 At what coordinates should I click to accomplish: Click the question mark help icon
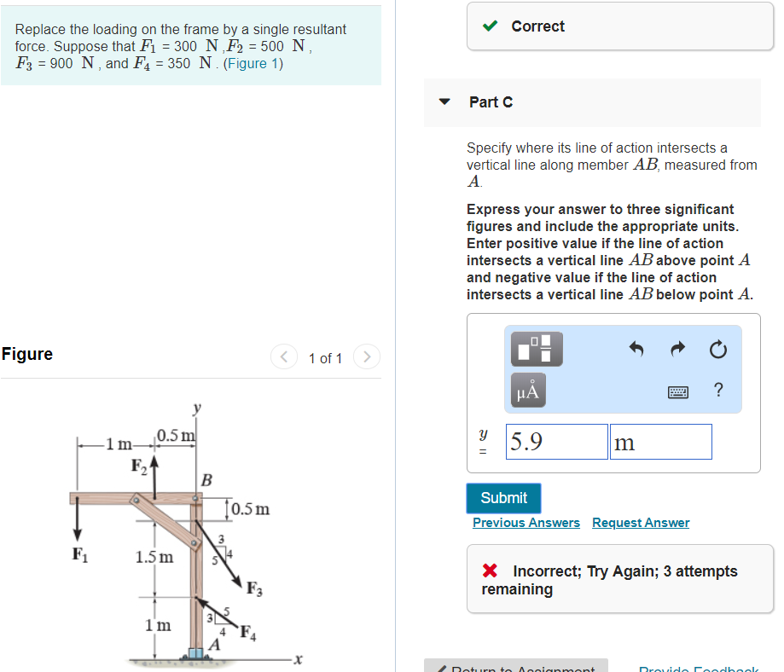click(717, 390)
